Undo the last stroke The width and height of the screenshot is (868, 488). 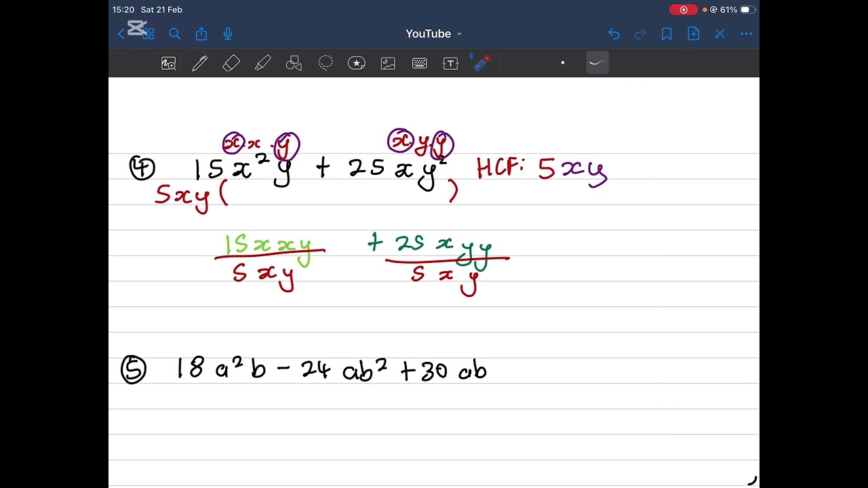tap(614, 34)
